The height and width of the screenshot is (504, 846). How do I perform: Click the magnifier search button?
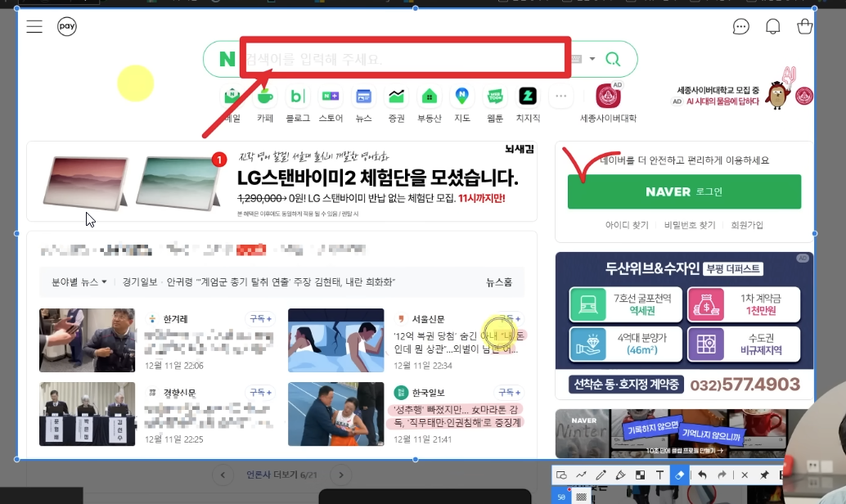pos(613,59)
